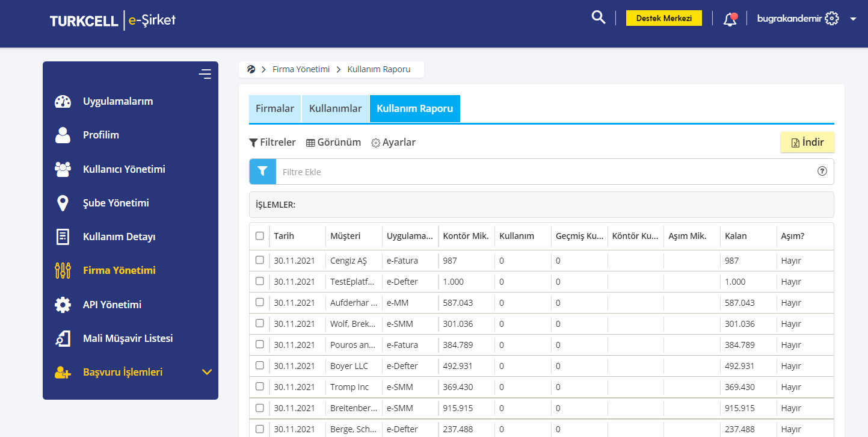Screen dimensions: 868x437
Task: Open the Filtreler option
Action: click(x=272, y=142)
